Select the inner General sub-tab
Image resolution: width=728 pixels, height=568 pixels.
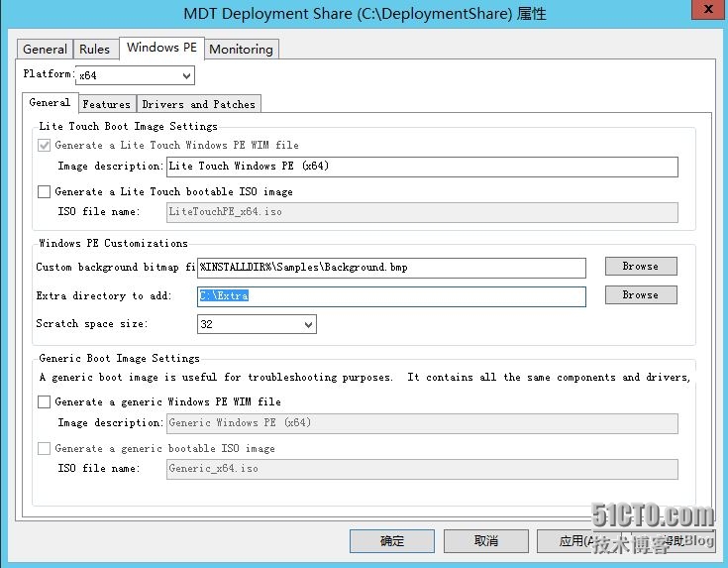pyautogui.click(x=50, y=103)
